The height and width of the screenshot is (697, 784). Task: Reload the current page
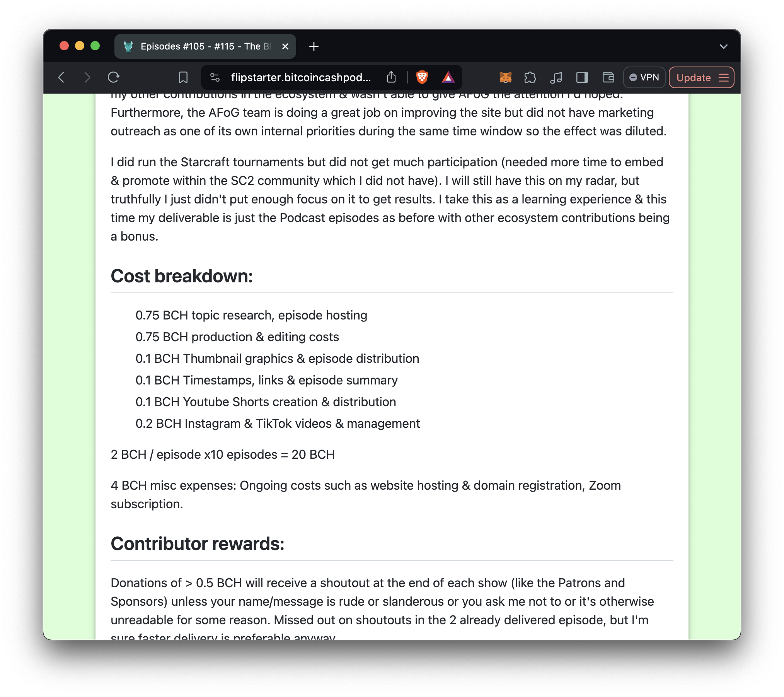point(113,77)
